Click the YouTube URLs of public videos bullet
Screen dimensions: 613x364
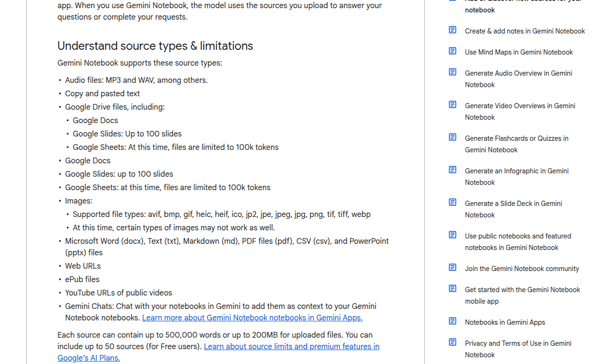click(119, 293)
